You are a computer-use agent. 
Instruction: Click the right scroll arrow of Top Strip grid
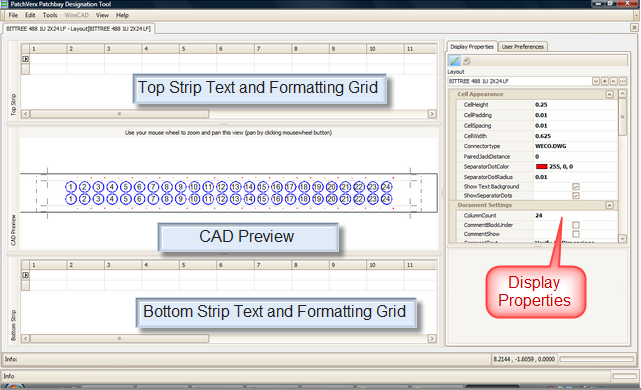pyautogui.click(x=432, y=114)
